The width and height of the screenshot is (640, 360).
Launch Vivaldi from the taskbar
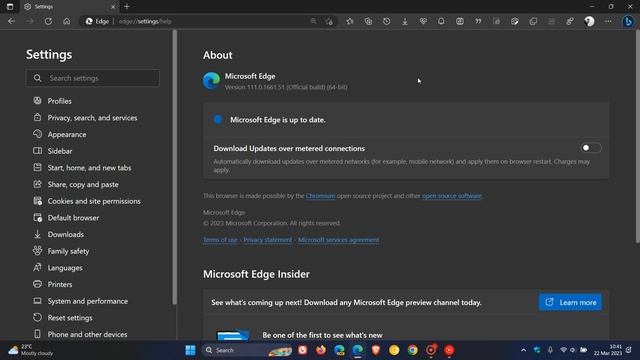pyautogui.click(x=302, y=350)
